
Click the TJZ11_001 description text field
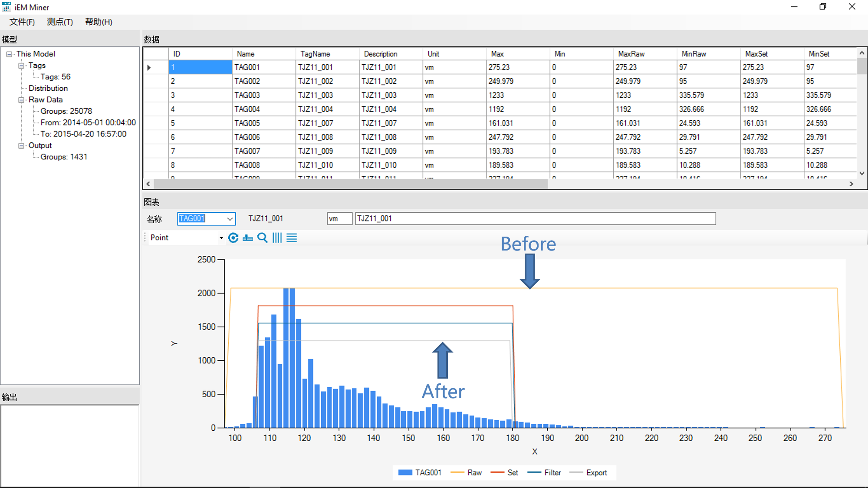[x=535, y=219]
